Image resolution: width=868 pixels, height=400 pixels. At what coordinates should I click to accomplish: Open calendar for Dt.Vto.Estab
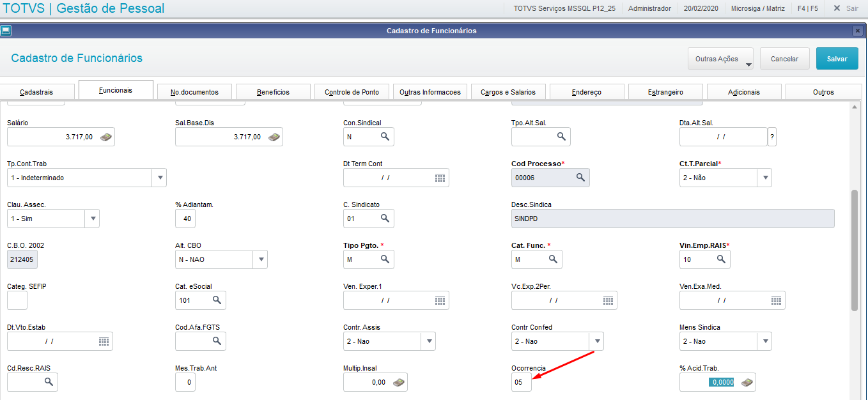tap(104, 341)
